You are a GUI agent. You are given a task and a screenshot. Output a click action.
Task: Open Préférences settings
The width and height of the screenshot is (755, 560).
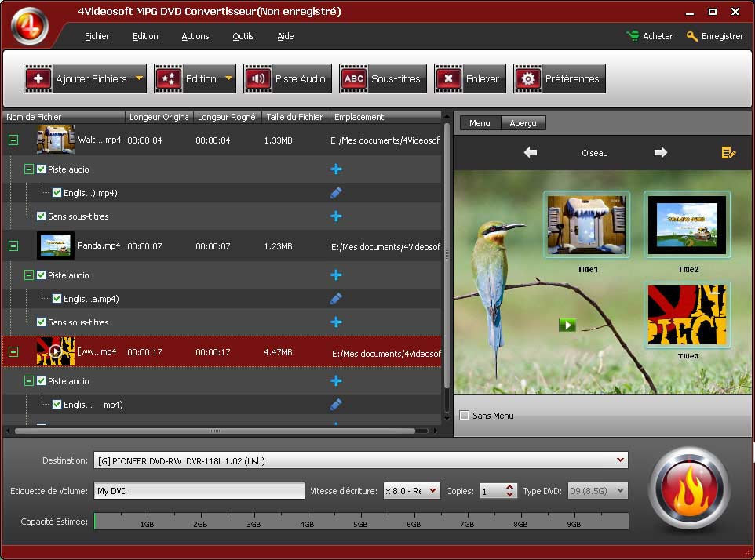[560, 78]
